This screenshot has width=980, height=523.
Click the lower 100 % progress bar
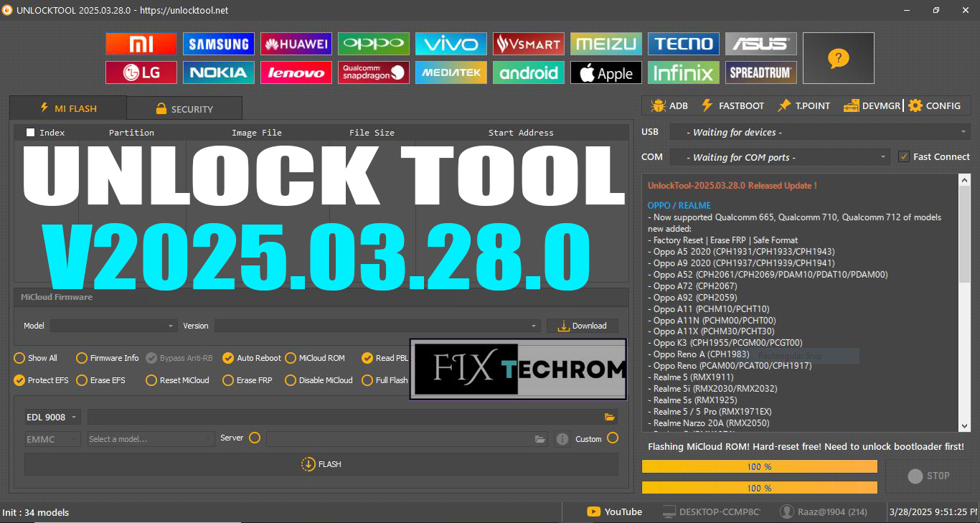pos(760,488)
